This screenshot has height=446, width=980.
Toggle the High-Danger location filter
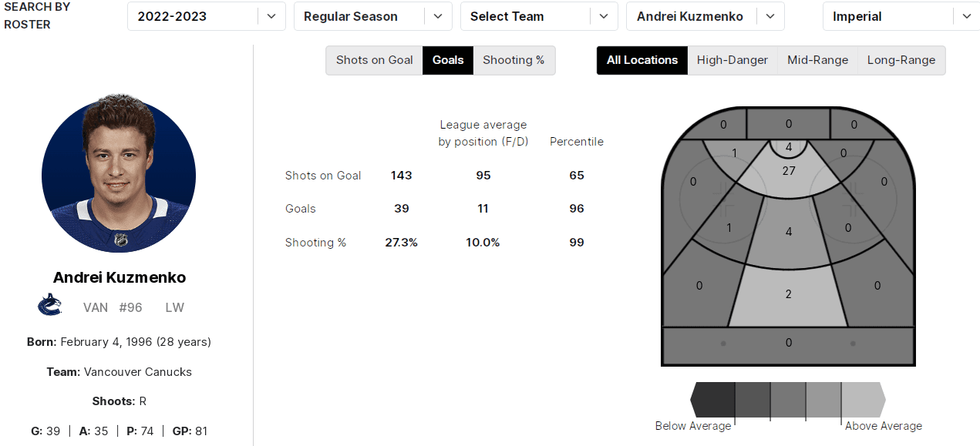732,60
